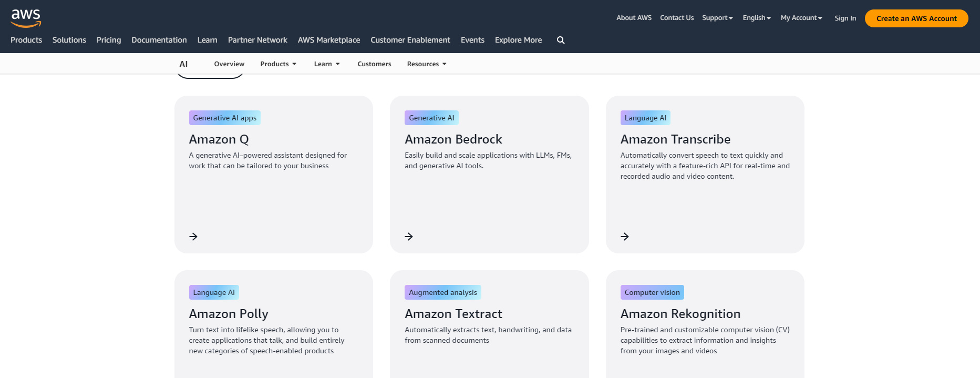
Task: Click the Computer vision tag
Action: click(x=652, y=292)
